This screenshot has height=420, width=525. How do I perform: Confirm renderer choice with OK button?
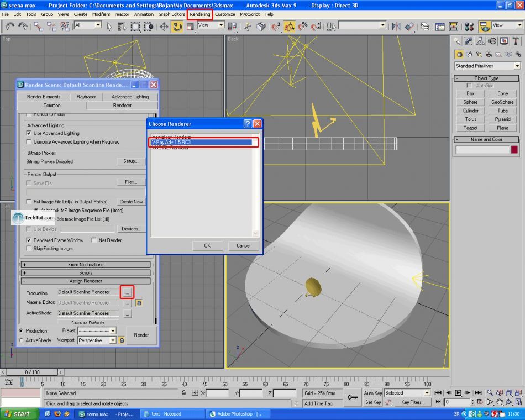point(207,245)
